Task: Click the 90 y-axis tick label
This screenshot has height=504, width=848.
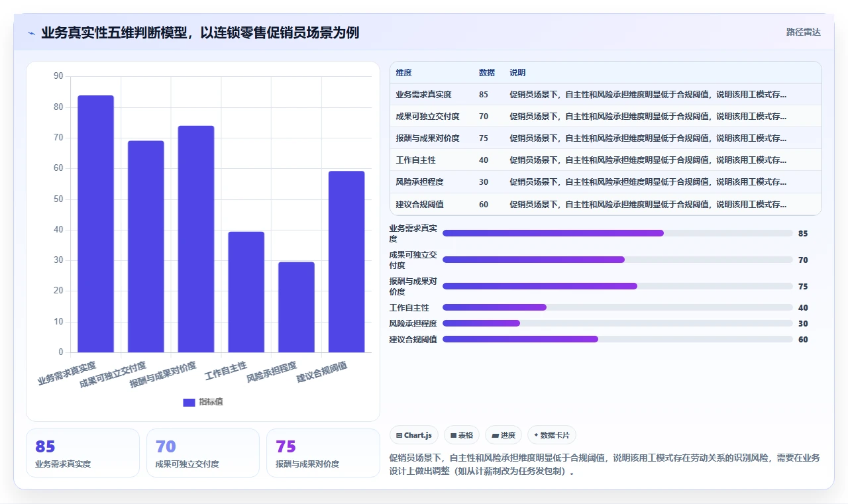Action: pyautogui.click(x=58, y=76)
